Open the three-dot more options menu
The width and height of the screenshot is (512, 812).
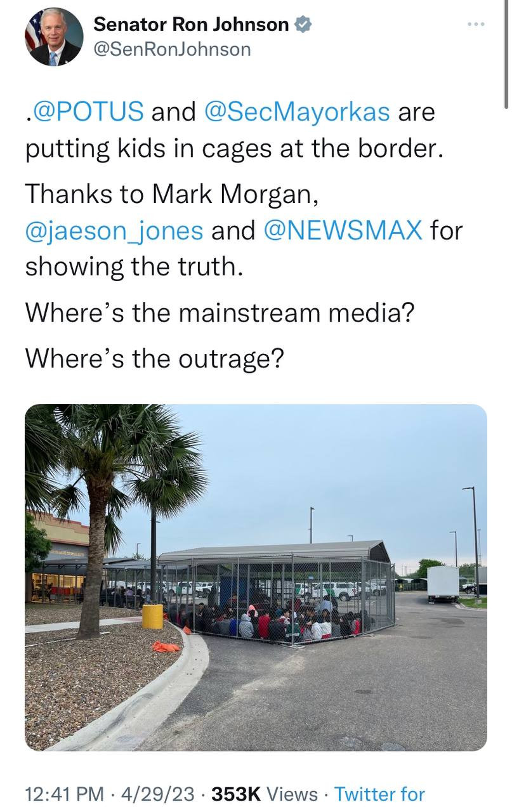point(476,25)
